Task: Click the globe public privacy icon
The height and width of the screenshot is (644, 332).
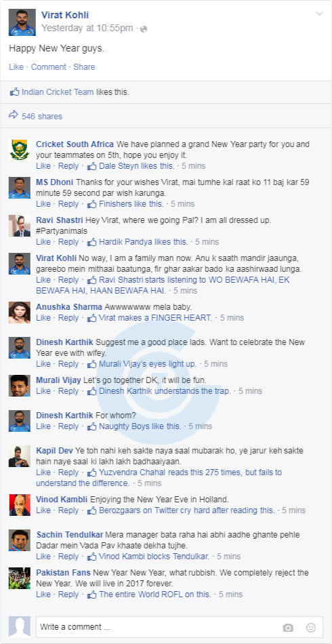Action: pyautogui.click(x=143, y=28)
